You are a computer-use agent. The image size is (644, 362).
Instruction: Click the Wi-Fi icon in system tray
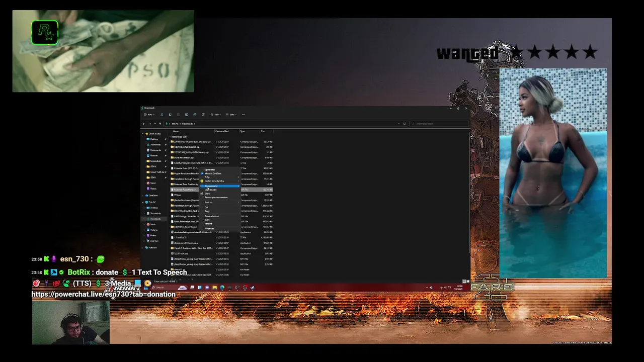tap(441, 288)
